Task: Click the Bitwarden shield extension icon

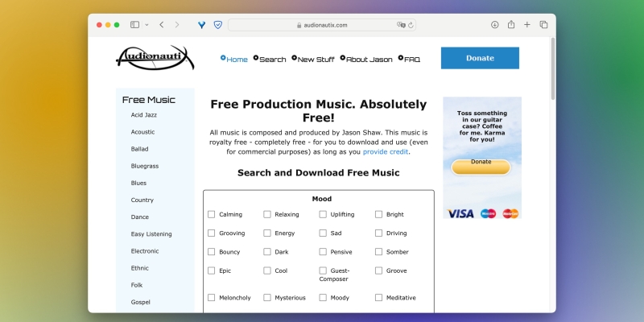Action: point(217,25)
